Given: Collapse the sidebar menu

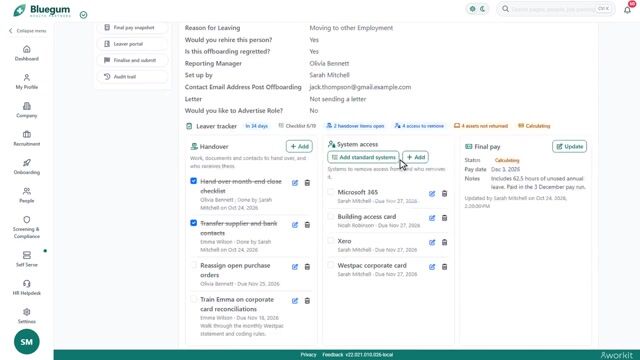Looking at the screenshot, I should [27, 31].
